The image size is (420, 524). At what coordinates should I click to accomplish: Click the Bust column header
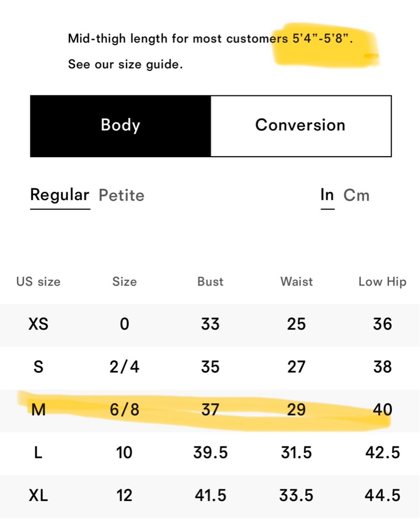tap(211, 282)
